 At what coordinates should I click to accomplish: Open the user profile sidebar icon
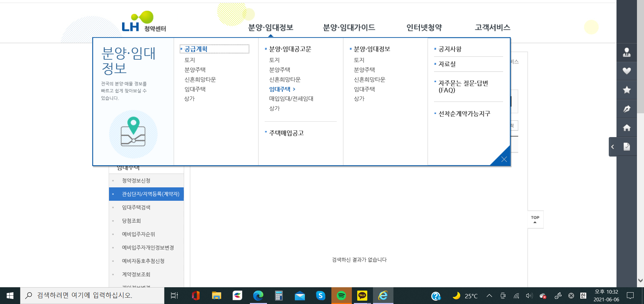[x=627, y=52]
